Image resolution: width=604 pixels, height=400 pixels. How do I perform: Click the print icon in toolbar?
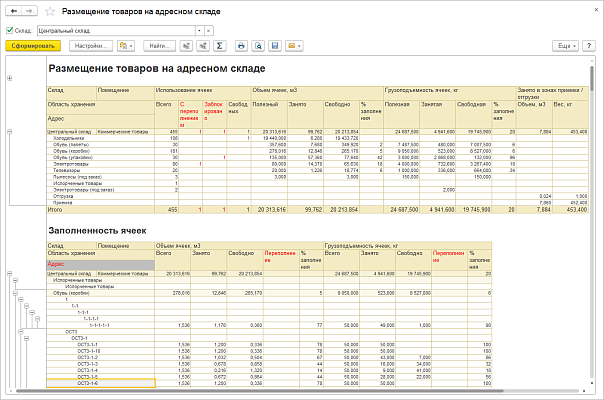(241, 46)
